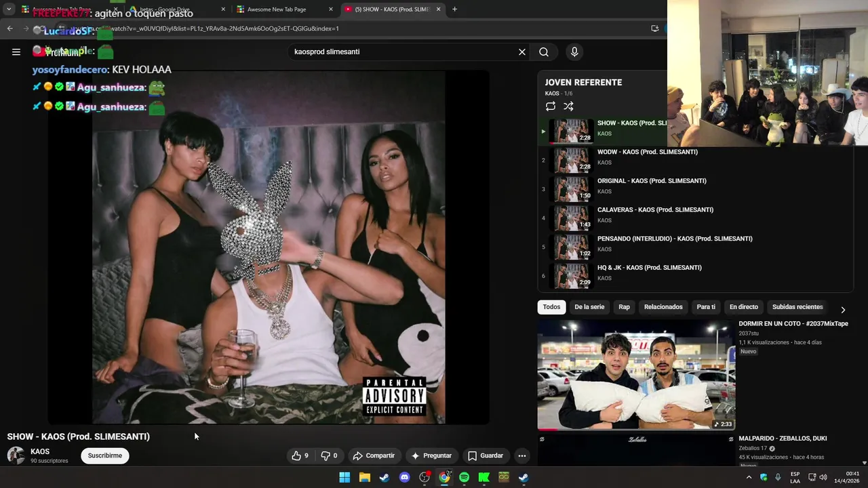Select the En directo filter chip
The width and height of the screenshot is (868, 488).
[x=744, y=307]
